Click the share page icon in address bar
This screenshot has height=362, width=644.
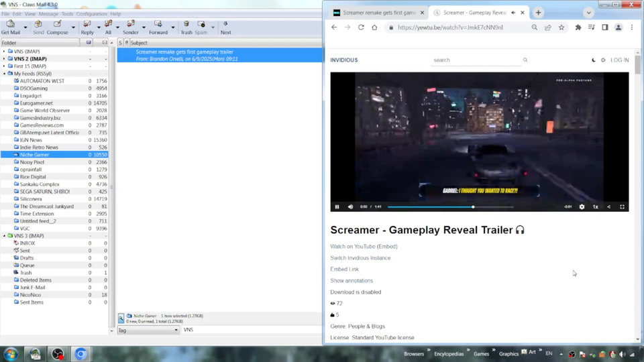tap(548, 27)
